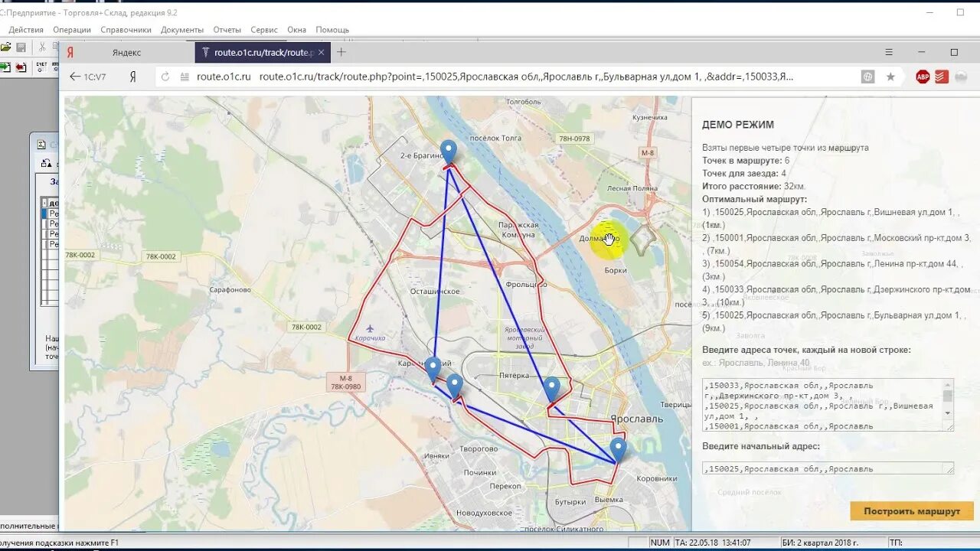Image resolution: width=980 pixels, height=551 pixels.
Task: Open the Отчеты menu
Action: point(227,30)
